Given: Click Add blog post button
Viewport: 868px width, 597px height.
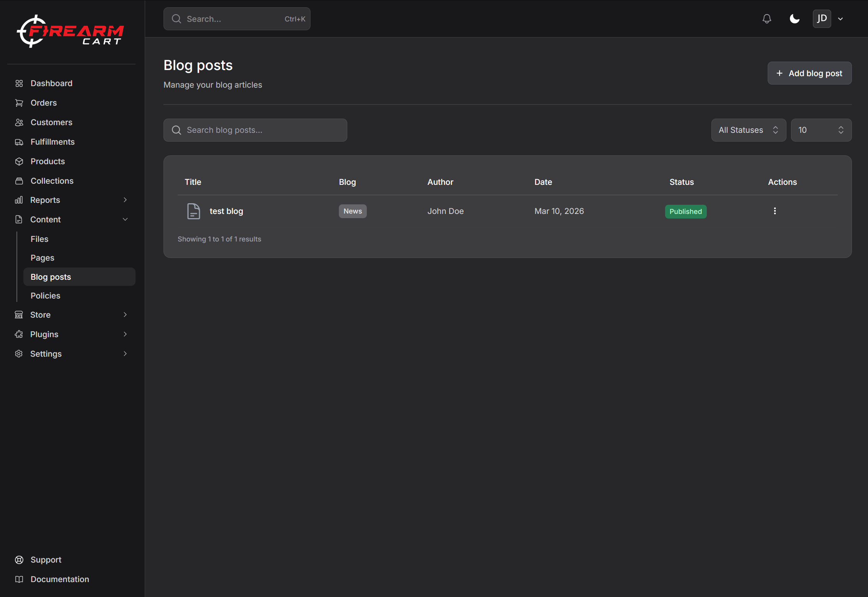Looking at the screenshot, I should coord(809,73).
